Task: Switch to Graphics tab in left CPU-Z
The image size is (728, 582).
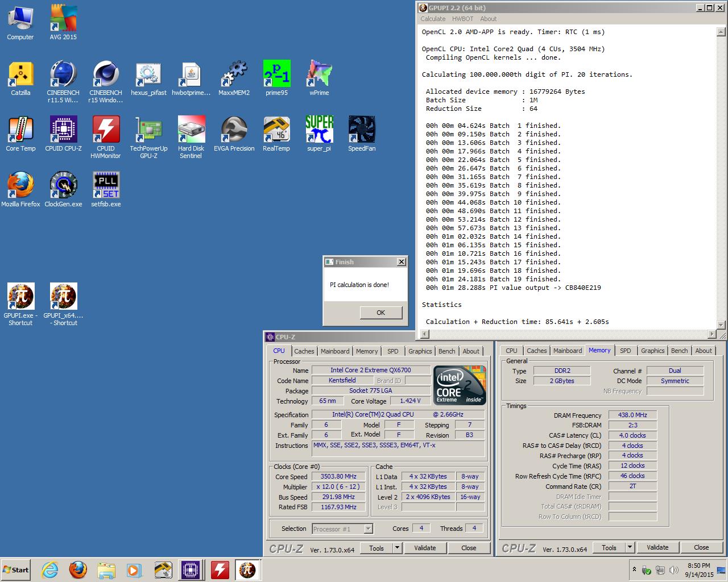Action: [x=420, y=351]
